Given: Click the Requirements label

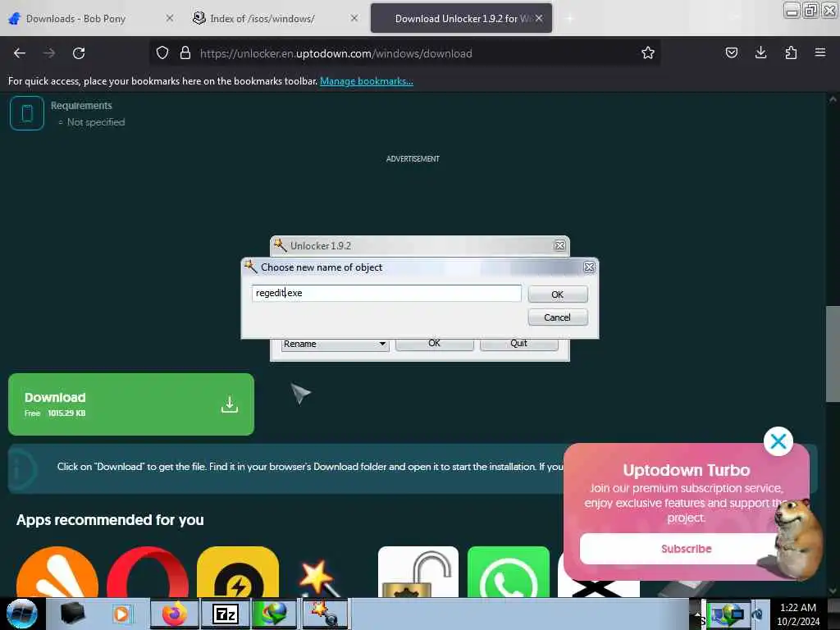Looking at the screenshot, I should coord(81,106).
